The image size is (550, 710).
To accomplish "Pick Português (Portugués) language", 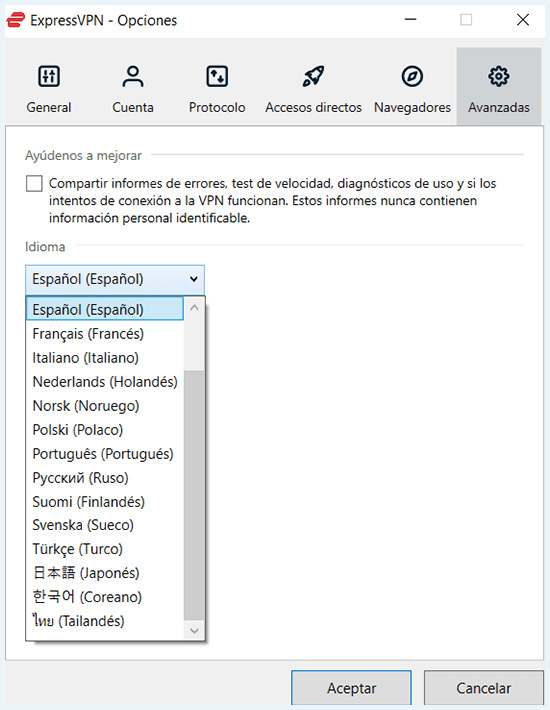I will pos(105,454).
